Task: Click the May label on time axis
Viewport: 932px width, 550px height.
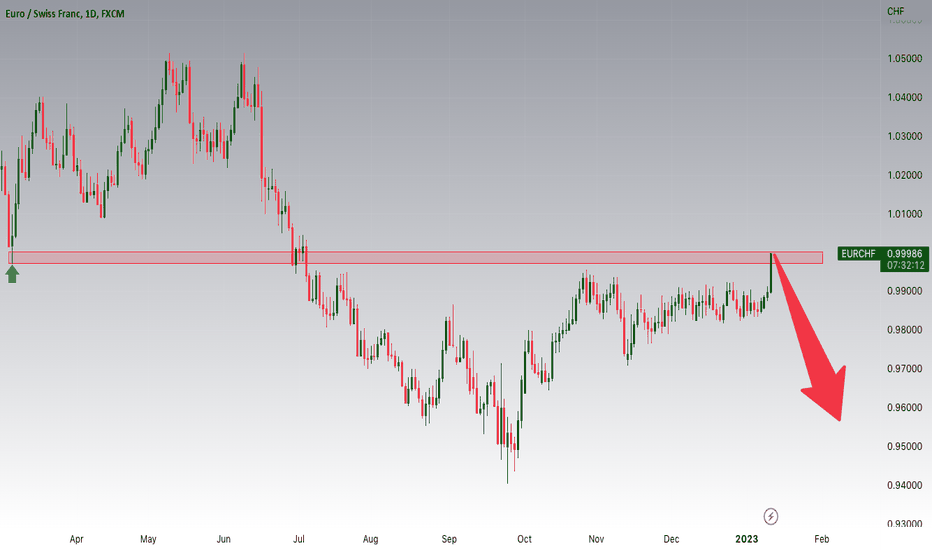Action: tap(148, 539)
